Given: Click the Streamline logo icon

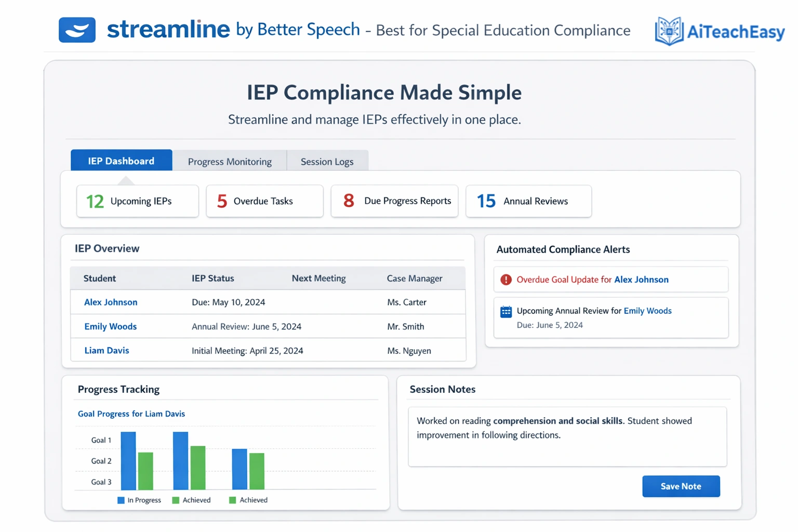Looking at the screenshot, I should [x=77, y=30].
